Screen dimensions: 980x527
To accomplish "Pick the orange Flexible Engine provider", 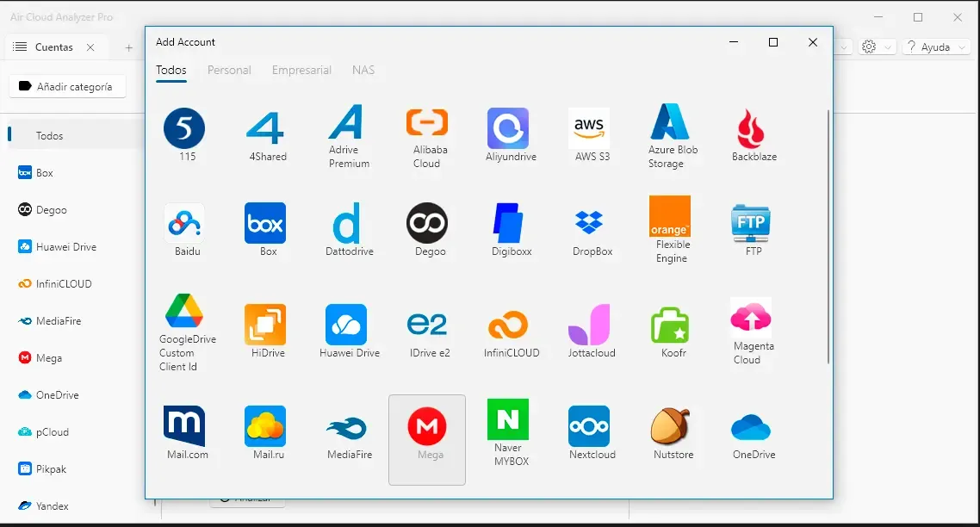I will point(670,216).
